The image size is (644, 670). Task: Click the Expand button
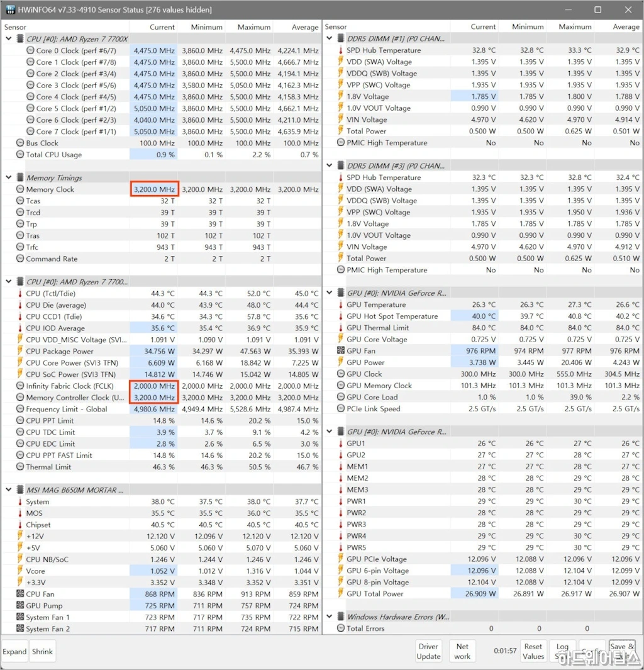[14, 651]
